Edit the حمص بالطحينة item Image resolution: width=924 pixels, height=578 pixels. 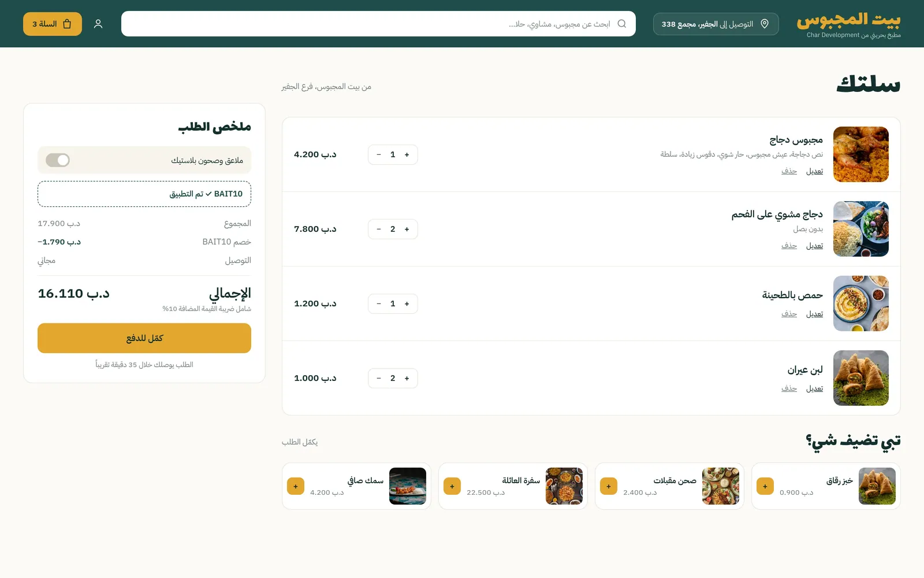pos(814,314)
